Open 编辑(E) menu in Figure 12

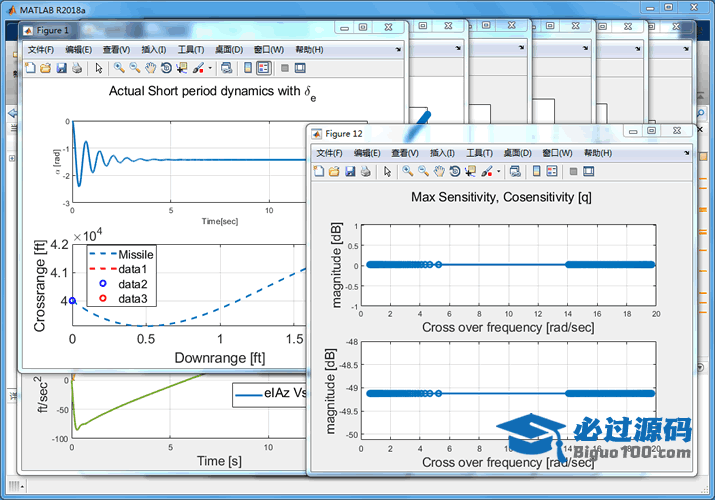click(x=367, y=153)
